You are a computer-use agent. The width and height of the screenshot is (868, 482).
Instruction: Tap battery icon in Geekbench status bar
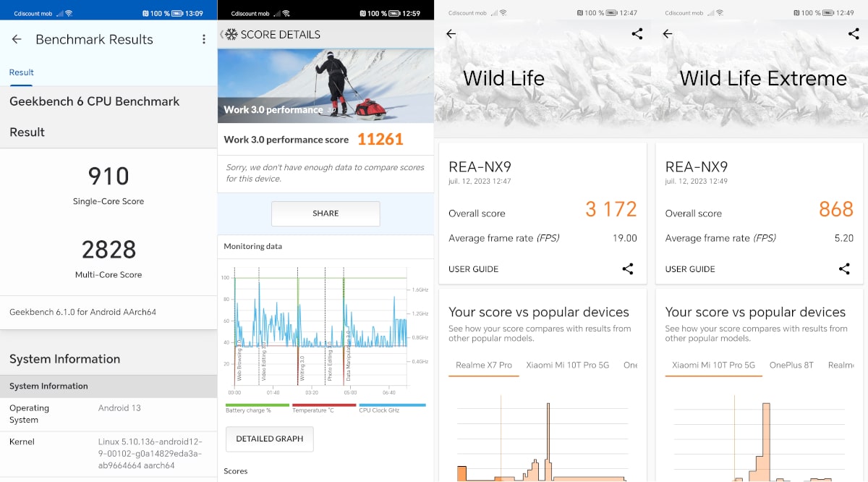click(176, 14)
